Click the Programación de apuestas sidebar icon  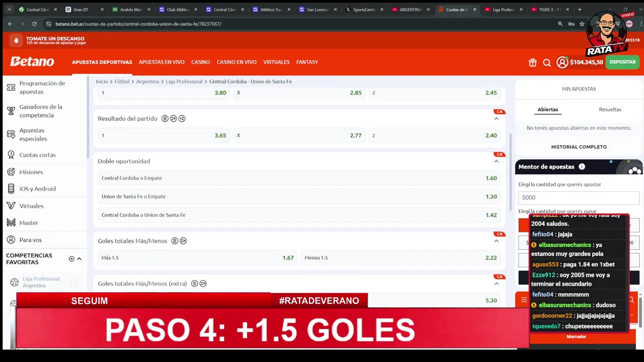[11, 87]
